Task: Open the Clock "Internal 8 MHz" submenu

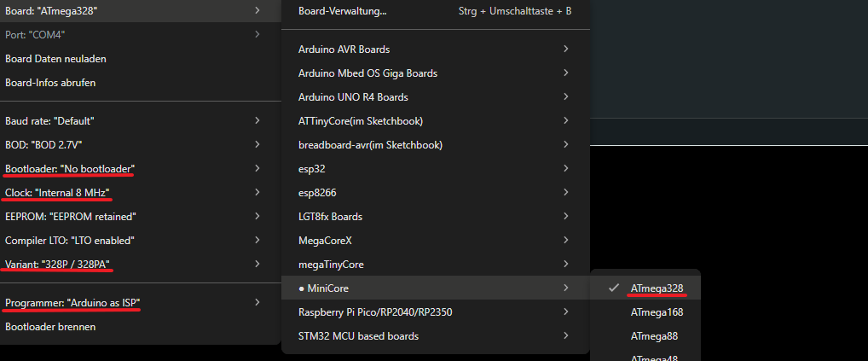Action: [x=58, y=193]
